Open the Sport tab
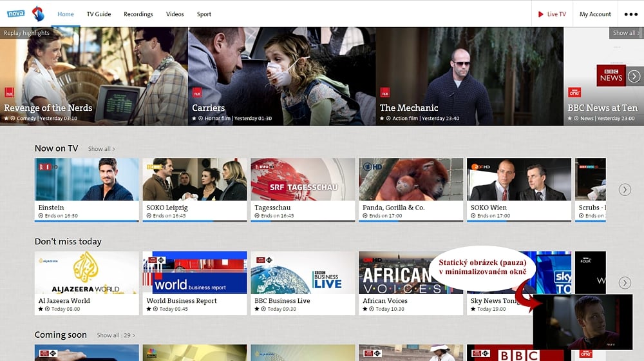This screenshot has height=361, width=644. point(204,14)
